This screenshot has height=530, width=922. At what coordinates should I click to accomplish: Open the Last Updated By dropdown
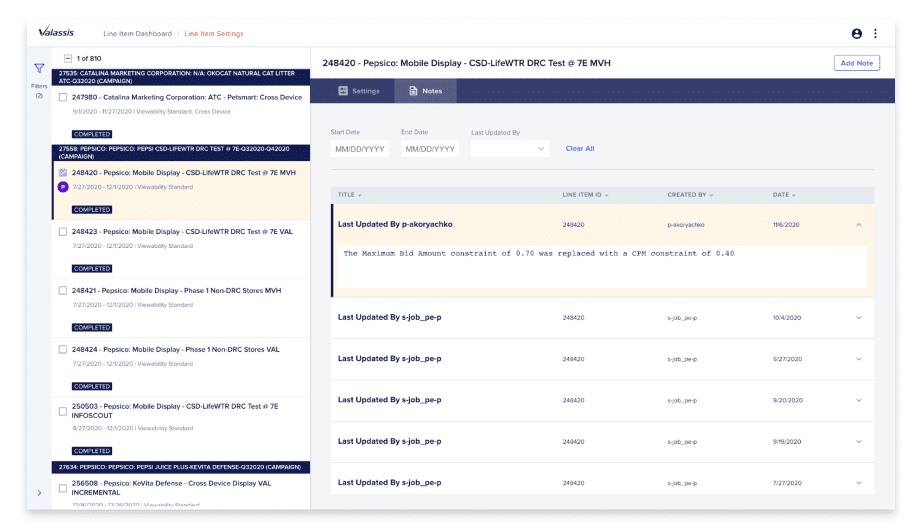pyautogui.click(x=509, y=149)
